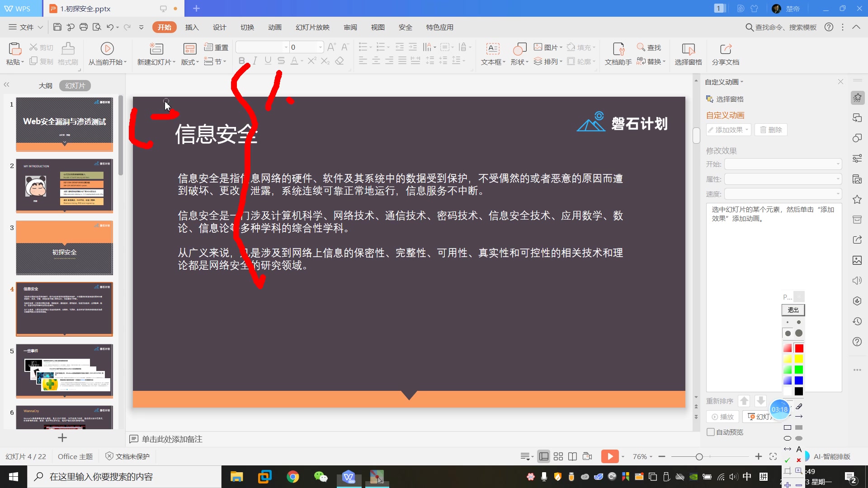Select the eraser in annotation palette
The width and height of the screenshot is (868, 488).
click(x=799, y=406)
